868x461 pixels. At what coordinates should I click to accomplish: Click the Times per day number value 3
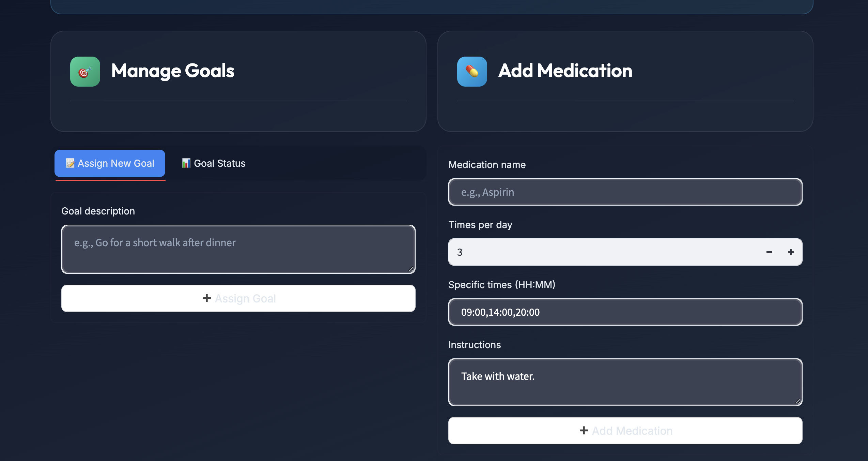460,252
